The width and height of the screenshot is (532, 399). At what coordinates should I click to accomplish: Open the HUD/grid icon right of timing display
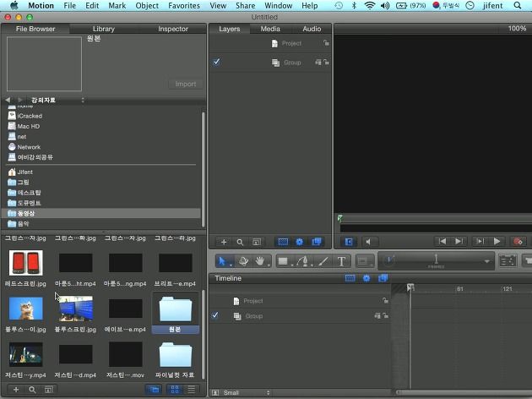[508, 261]
